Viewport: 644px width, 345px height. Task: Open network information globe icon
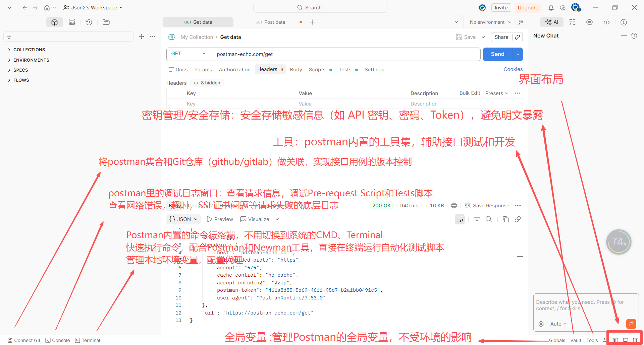click(454, 206)
